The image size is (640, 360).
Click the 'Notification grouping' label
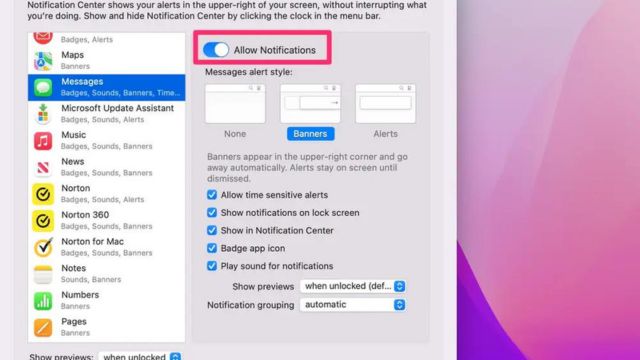click(251, 305)
